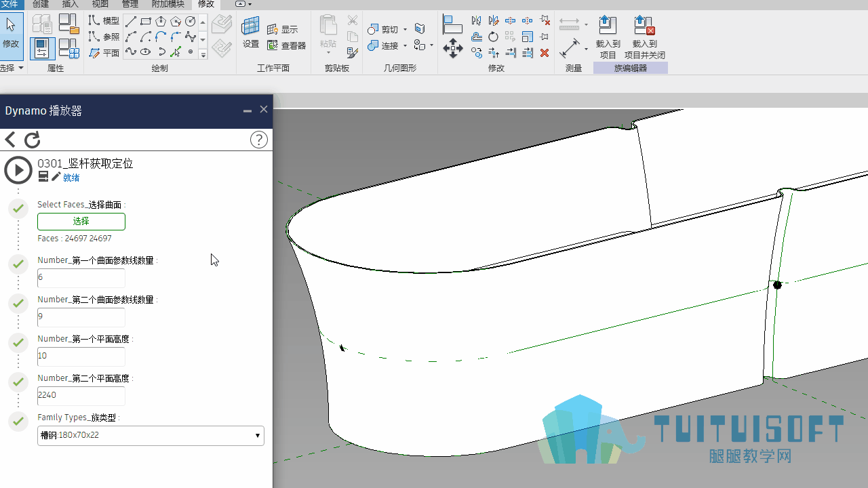Select Mirror - Pick Axis tool
The width and height of the screenshot is (868, 488).
pyautogui.click(x=477, y=20)
